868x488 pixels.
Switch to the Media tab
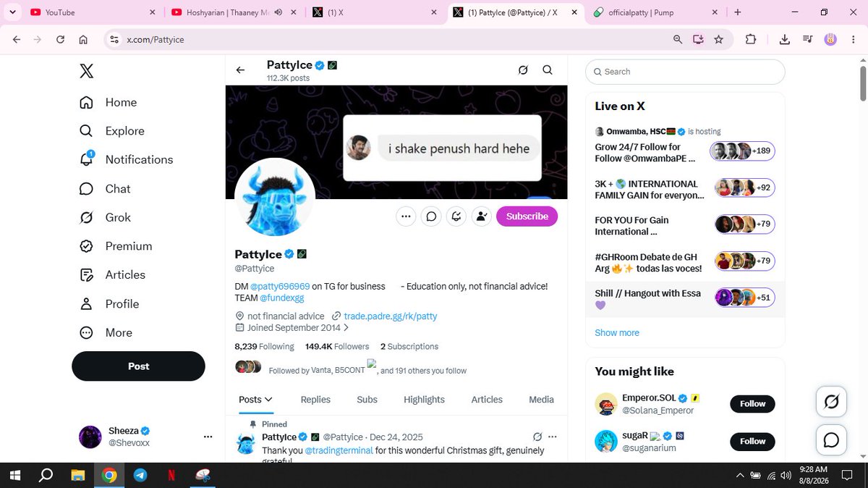point(541,400)
